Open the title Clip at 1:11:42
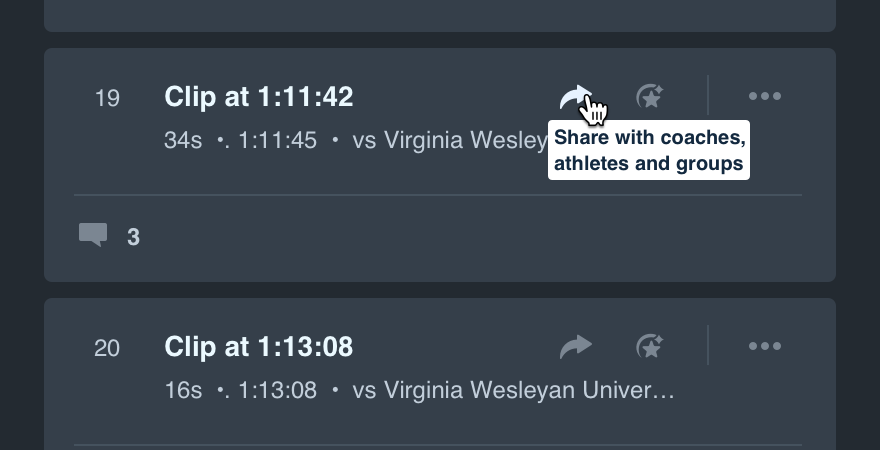Viewport: 880px width, 450px height. click(259, 97)
